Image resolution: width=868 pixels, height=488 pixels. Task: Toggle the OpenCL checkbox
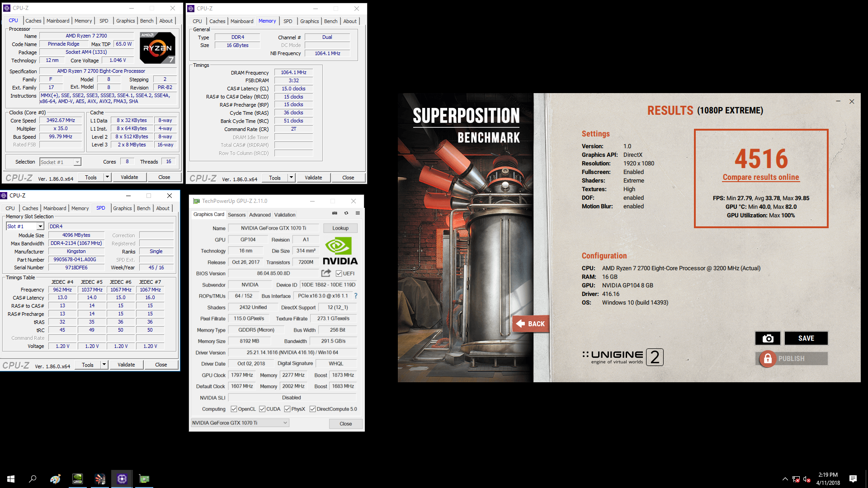(x=234, y=409)
